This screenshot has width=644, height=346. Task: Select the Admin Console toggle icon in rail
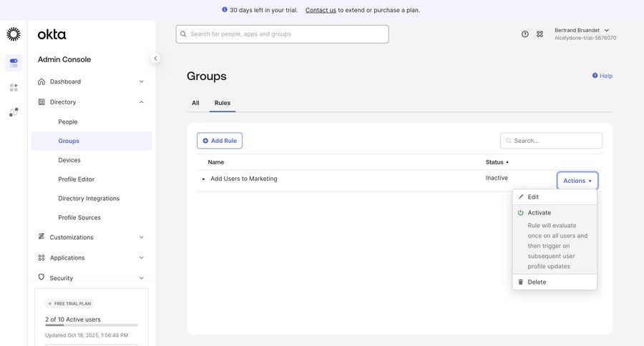tap(14, 63)
